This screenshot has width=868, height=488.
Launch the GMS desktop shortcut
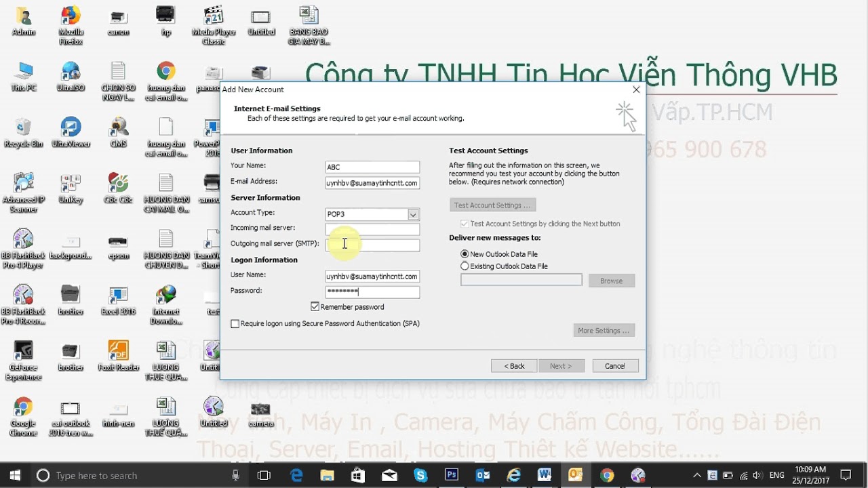pos(118,133)
